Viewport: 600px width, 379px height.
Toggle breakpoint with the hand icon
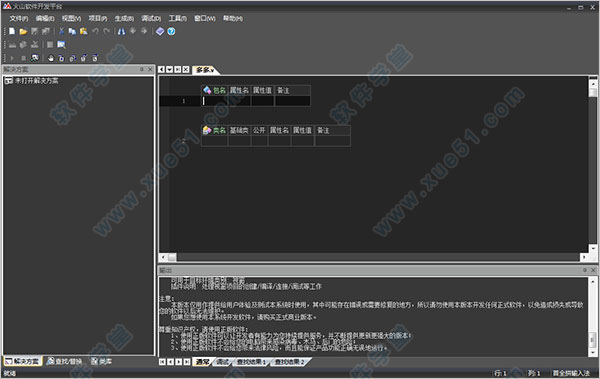click(51, 58)
